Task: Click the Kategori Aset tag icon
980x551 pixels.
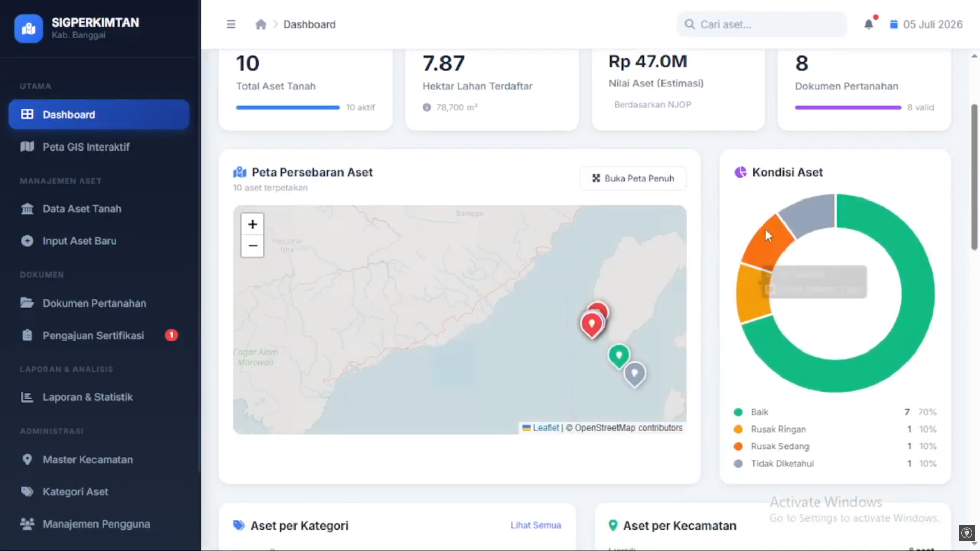Action: pyautogui.click(x=27, y=492)
